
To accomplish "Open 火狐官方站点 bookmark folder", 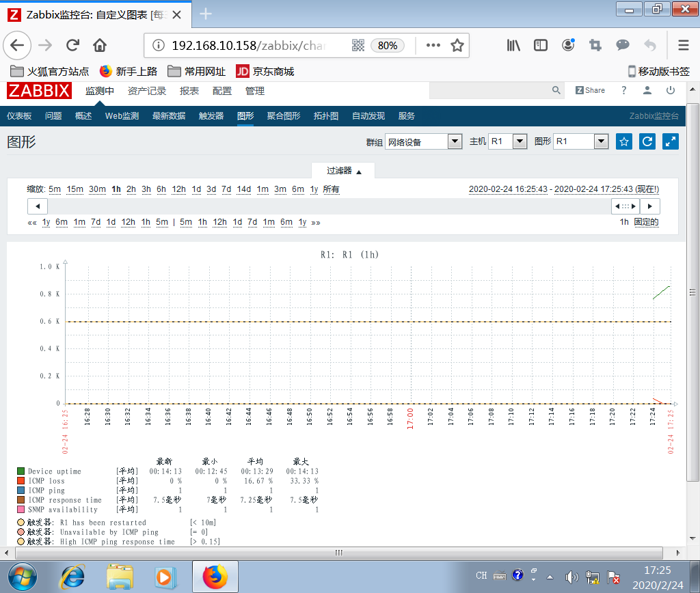I will (x=49, y=71).
